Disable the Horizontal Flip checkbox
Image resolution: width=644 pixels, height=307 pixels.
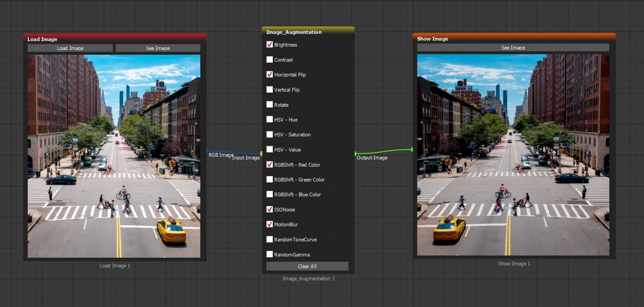(269, 75)
